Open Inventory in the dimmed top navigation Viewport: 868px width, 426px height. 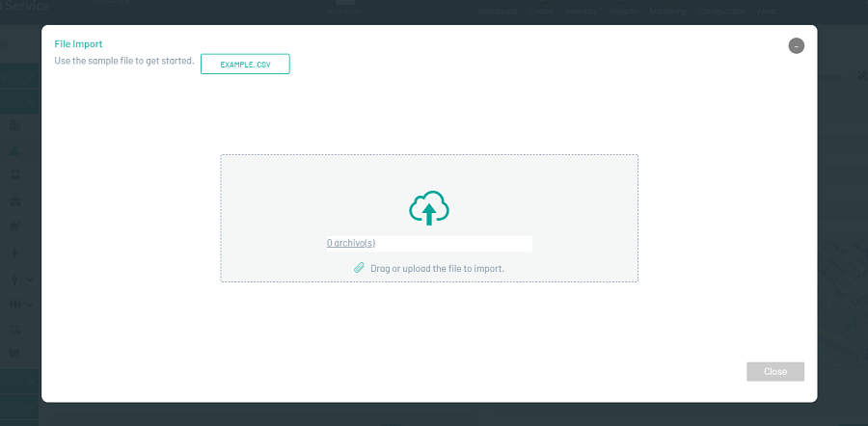click(x=582, y=11)
